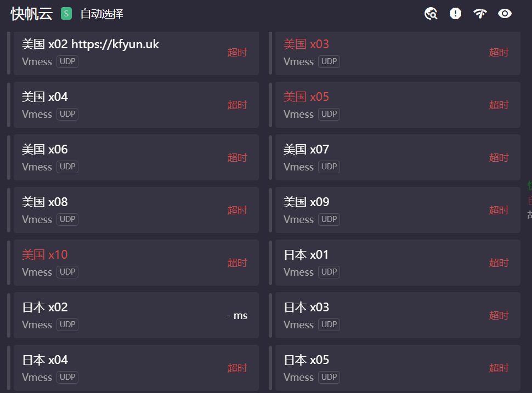This screenshot has width=532, height=393.
Task: Collapse the 快帆云 proxy group header
Action: (x=32, y=14)
